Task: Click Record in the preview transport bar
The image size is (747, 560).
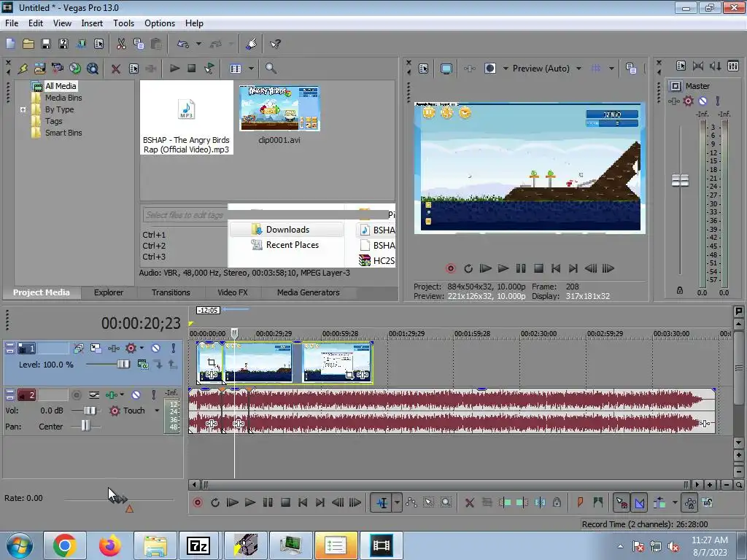Action: (x=450, y=268)
